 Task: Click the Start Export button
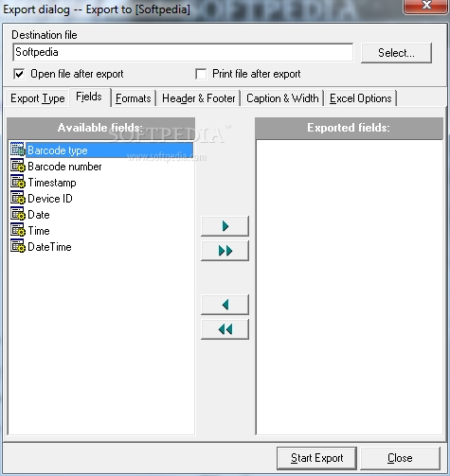tap(316, 458)
